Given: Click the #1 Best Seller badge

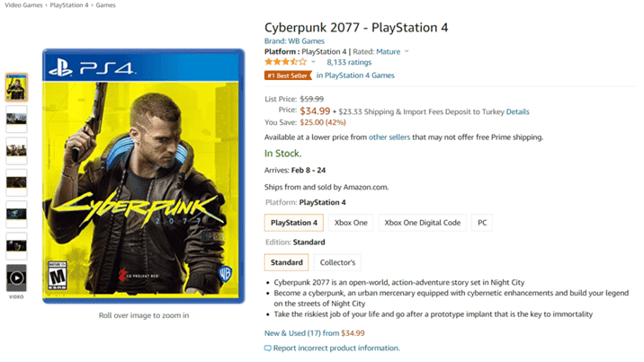Looking at the screenshot, I should [288, 75].
